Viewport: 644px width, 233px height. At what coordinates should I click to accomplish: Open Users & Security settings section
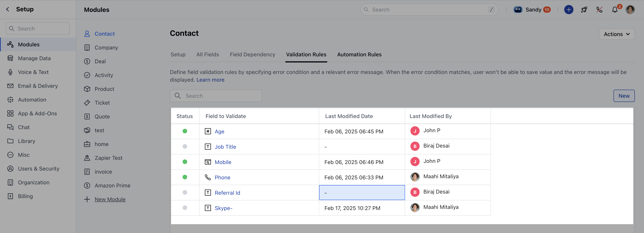click(39, 169)
